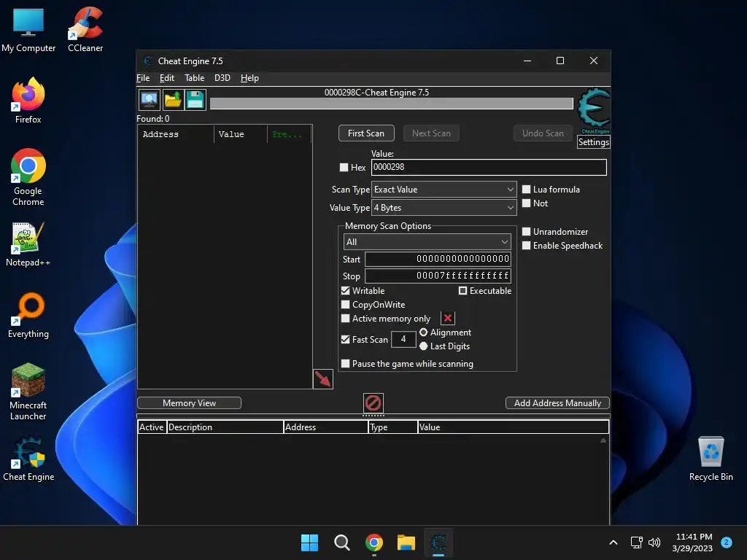
Task: Open the Edit menu
Action: [x=167, y=77]
